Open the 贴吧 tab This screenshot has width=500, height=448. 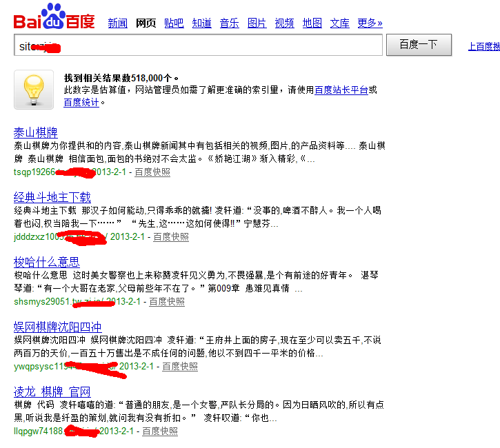tap(174, 23)
